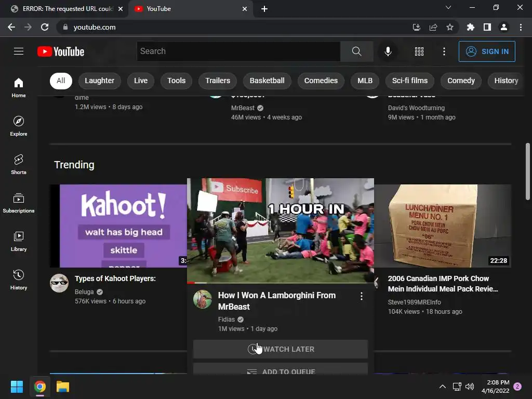Image resolution: width=532 pixels, height=399 pixels.
Task: Open 2006 Canadian IMP Pork Chow video title
Action: click(x=443, y=284)
